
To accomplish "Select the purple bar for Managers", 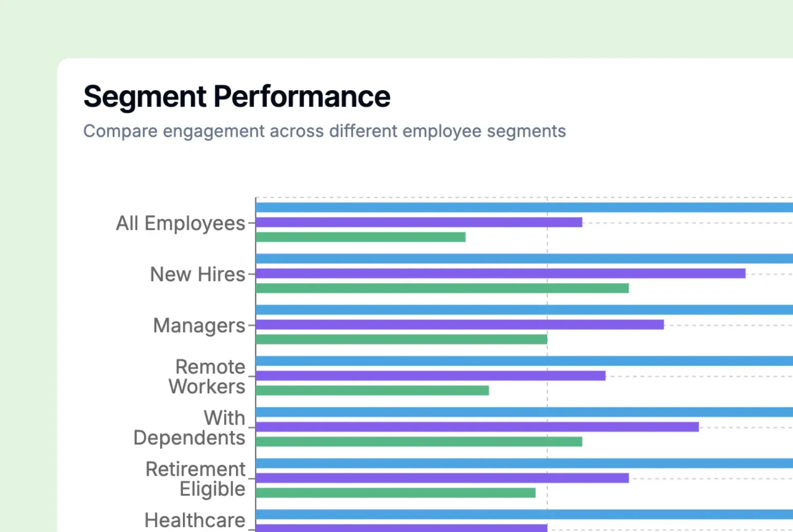I will (x=459, y=324).
